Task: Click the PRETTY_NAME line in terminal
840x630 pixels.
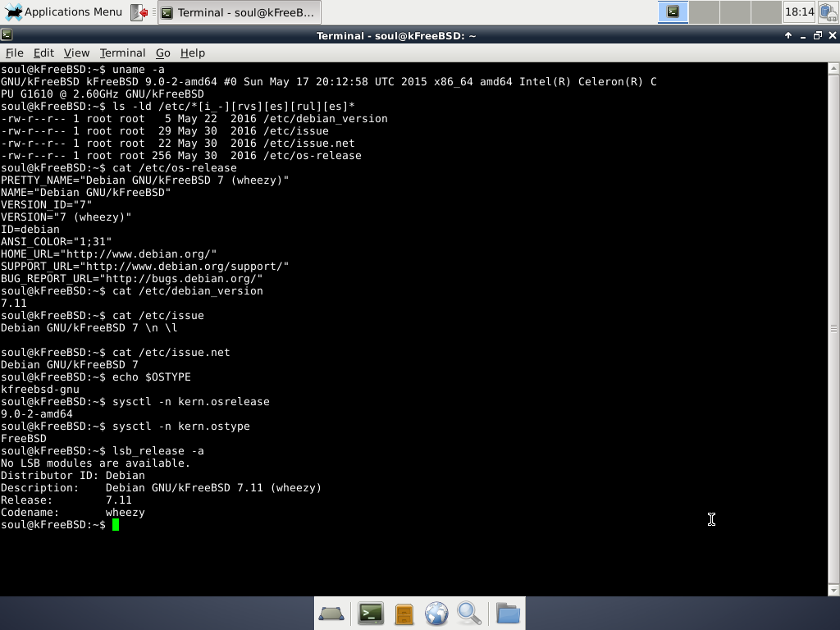Action: pos(144,180)
